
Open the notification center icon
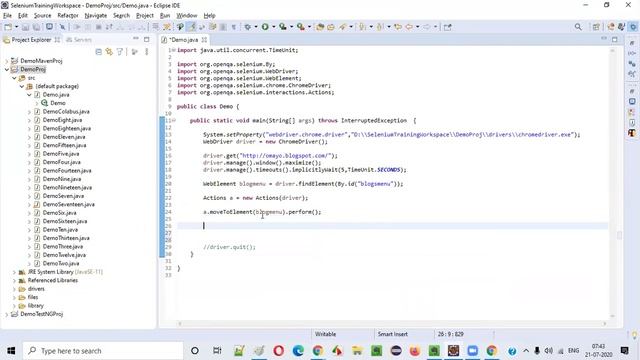click(624, 351)
